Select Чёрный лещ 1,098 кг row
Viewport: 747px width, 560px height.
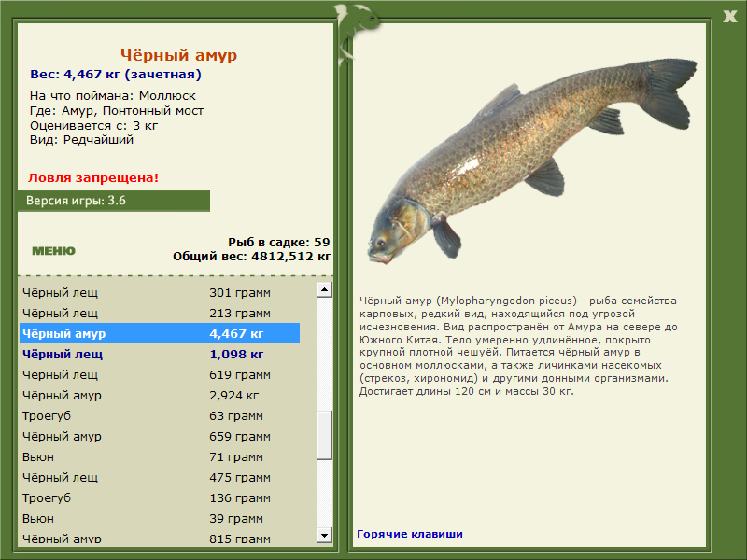pyautogui.click(x=160, y=354)
